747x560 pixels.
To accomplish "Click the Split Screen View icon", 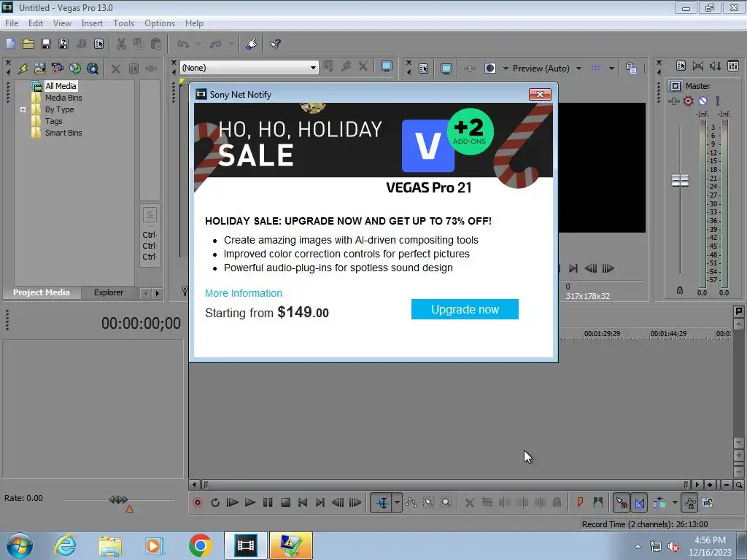I will [x=489, y=69].
